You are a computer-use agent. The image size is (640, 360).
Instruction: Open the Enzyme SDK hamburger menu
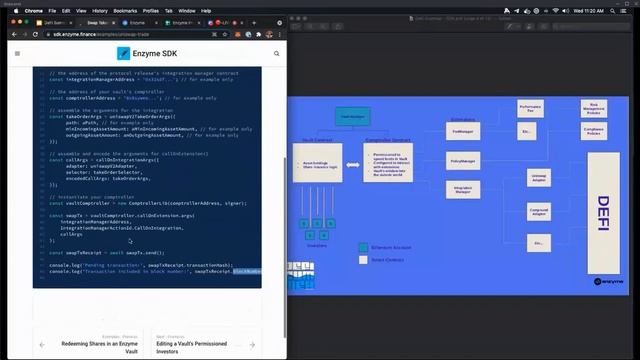tap(17, 53)
